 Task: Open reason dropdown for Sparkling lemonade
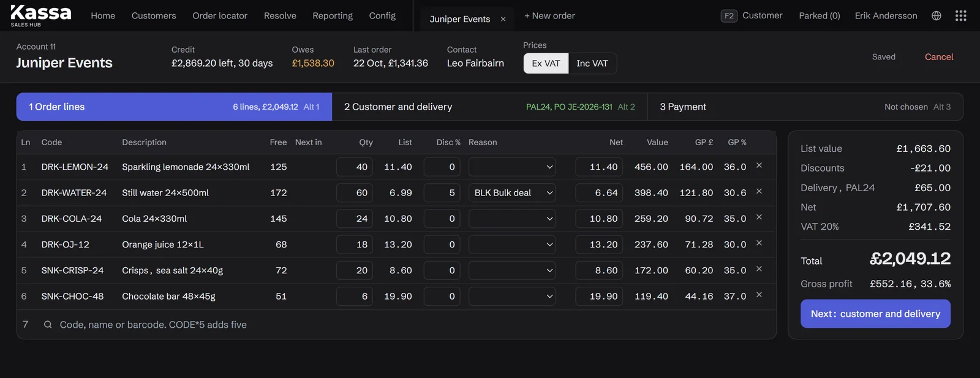[x=511, y=167]
